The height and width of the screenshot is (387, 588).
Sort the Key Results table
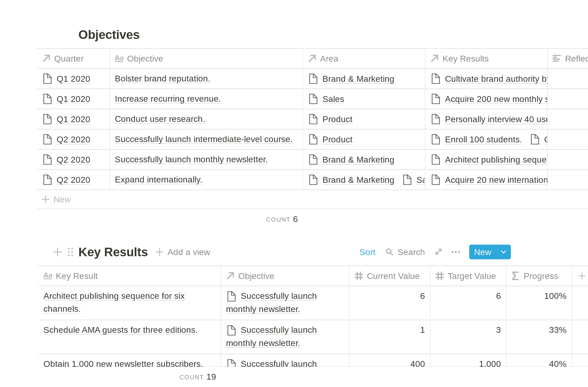pyautogui.click(x=367, y=252)
